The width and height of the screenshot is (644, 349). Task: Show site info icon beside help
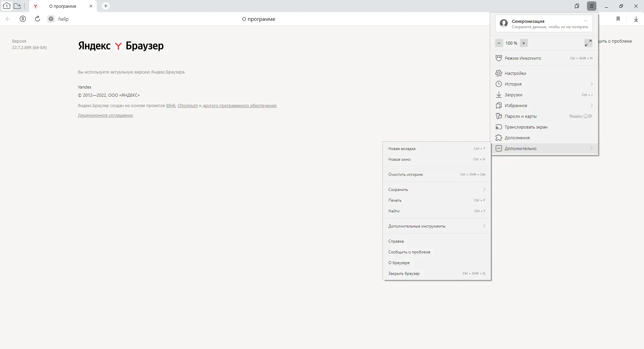51,19
